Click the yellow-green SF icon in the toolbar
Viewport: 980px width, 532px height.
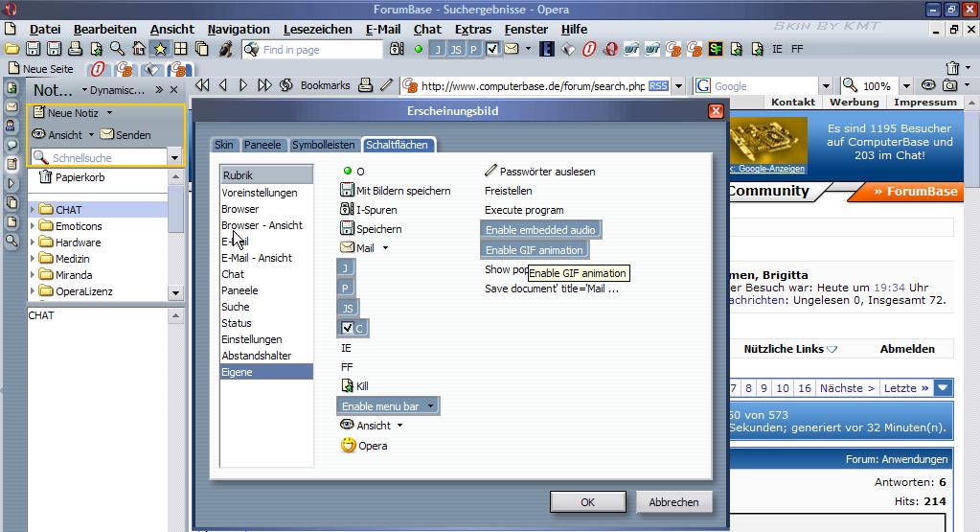[715, 49]
